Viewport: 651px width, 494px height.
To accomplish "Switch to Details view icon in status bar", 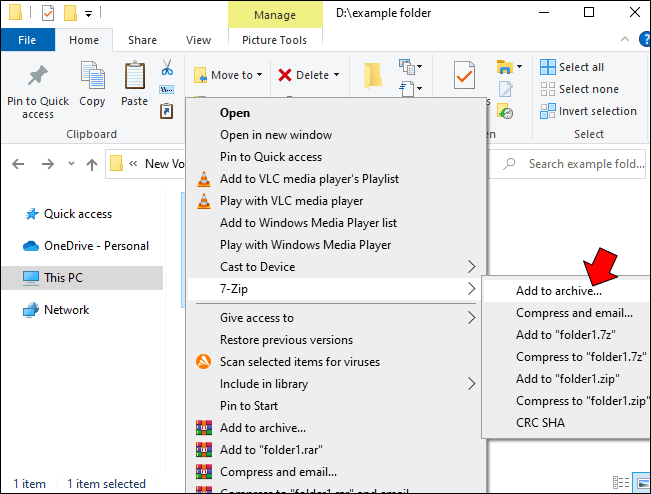I will (621, 483).
